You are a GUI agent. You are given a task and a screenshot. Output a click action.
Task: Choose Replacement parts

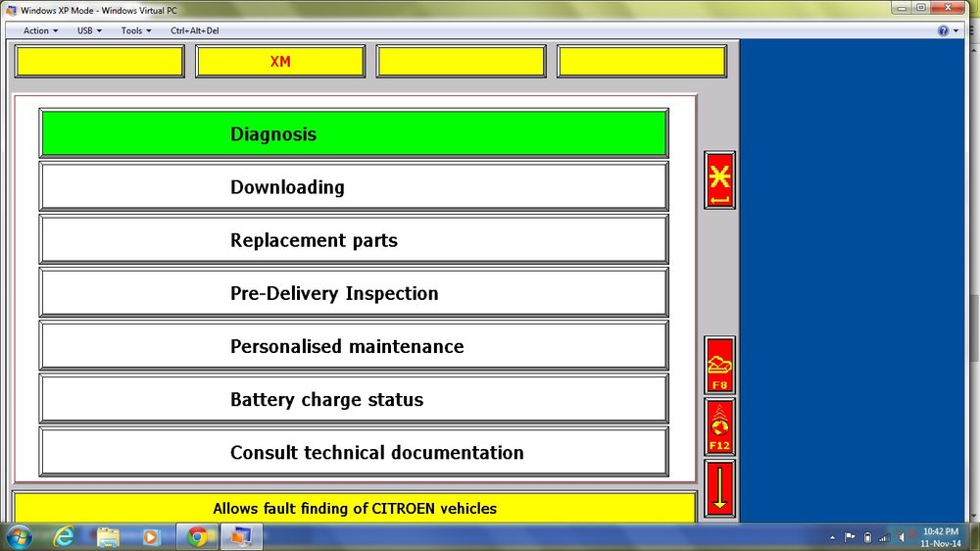354,239
